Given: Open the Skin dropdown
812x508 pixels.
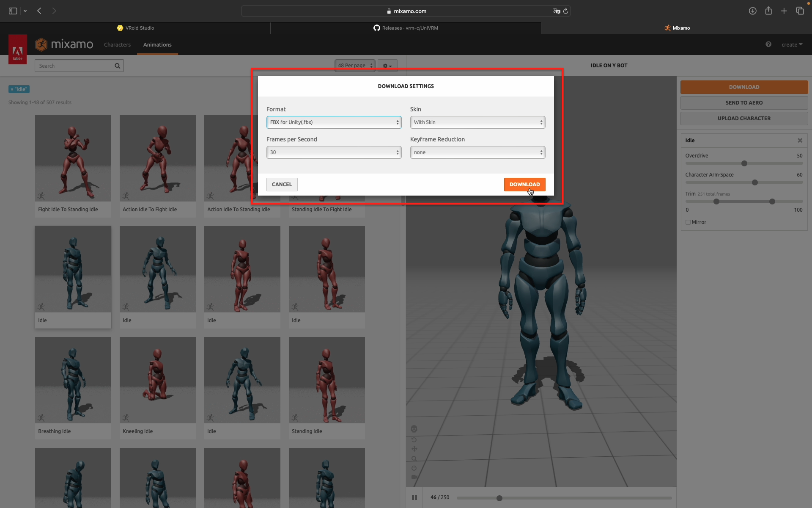Looking at the screenshot, I should [x=477, y=122].
